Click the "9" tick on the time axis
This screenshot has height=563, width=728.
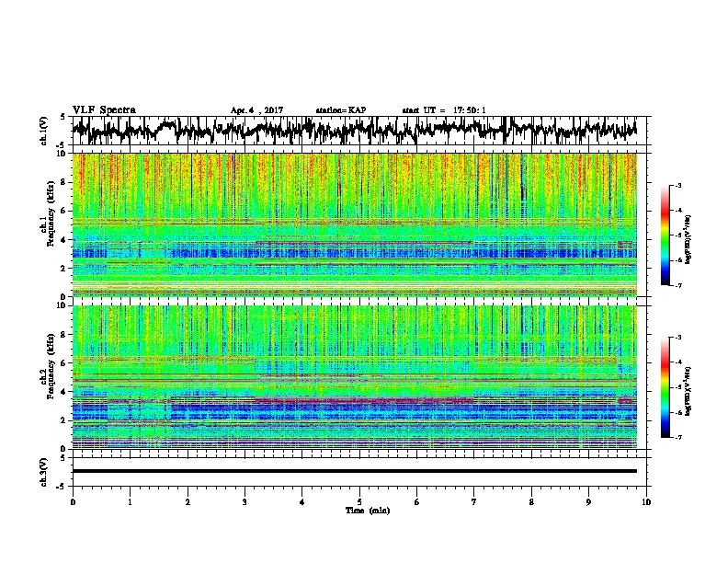point(588,502)
